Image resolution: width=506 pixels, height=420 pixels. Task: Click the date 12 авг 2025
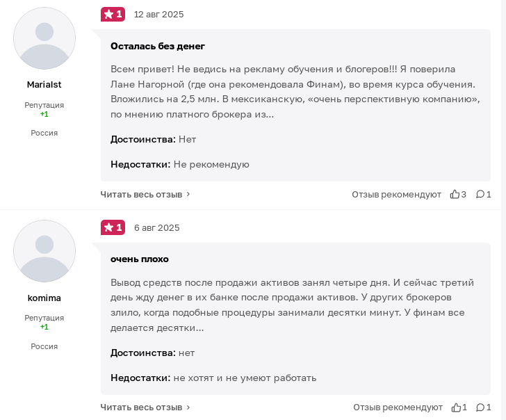coord(158,15)
